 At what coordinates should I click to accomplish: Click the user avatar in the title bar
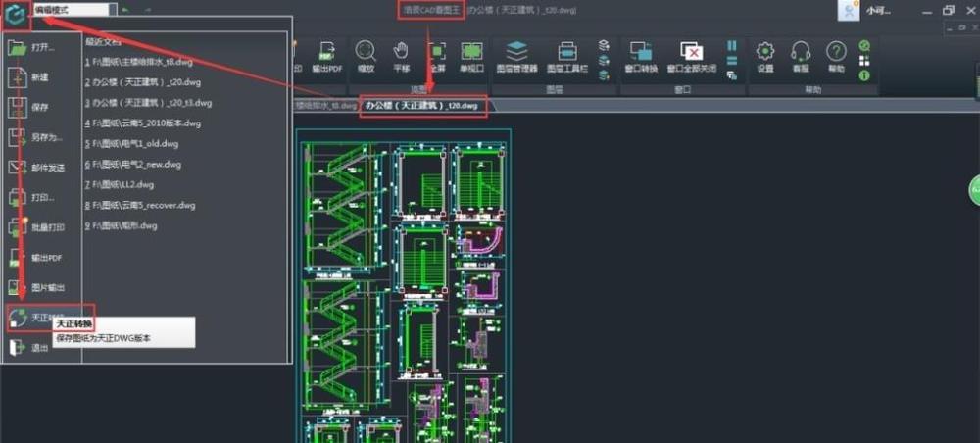pos(848,11)
